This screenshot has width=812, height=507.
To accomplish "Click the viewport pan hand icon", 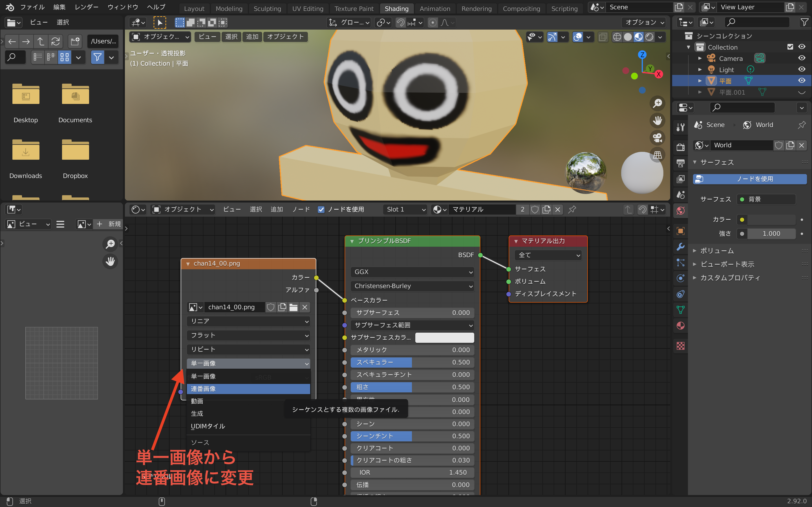I will [657, 120].
